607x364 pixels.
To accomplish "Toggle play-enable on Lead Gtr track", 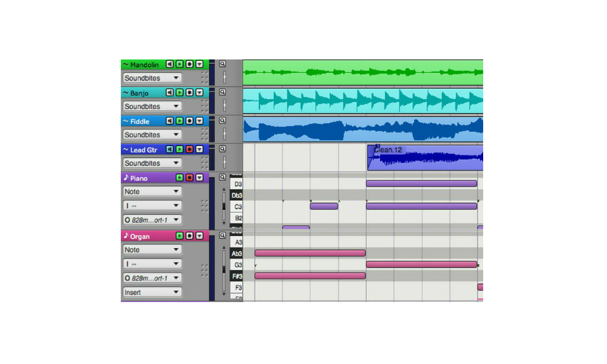I will (x=180, y=149).
